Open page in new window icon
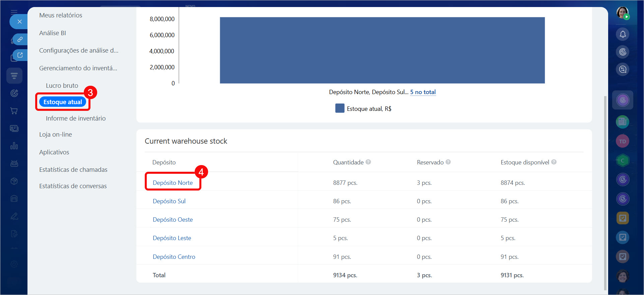This screenshot has width=644, height=295. point(20,55)
